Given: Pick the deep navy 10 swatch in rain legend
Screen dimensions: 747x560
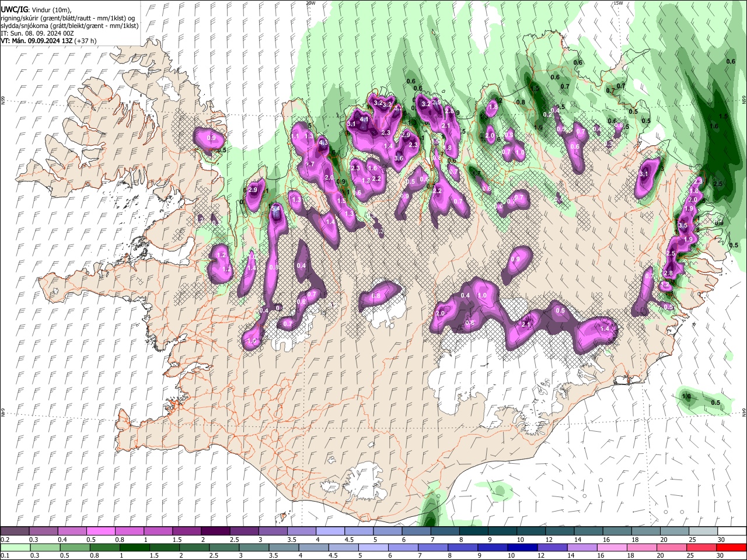Looking at the screenshot, I should point(522,547).
